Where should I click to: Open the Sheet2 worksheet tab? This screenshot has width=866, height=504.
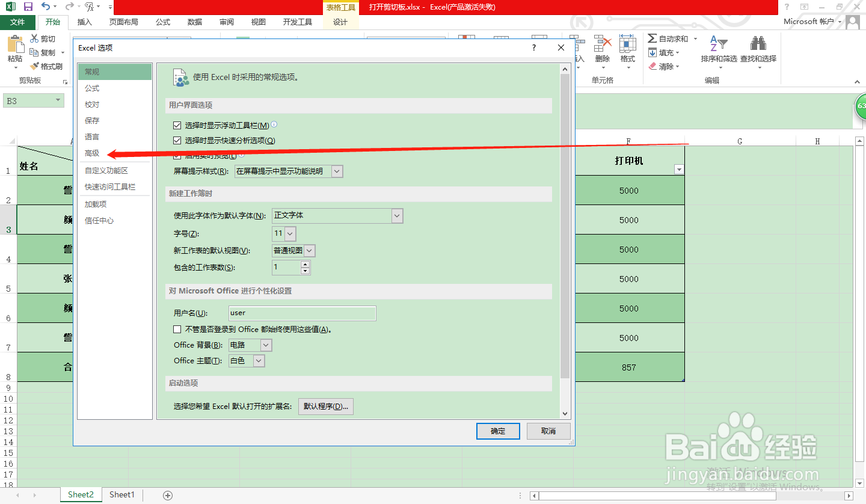[81, 495]
